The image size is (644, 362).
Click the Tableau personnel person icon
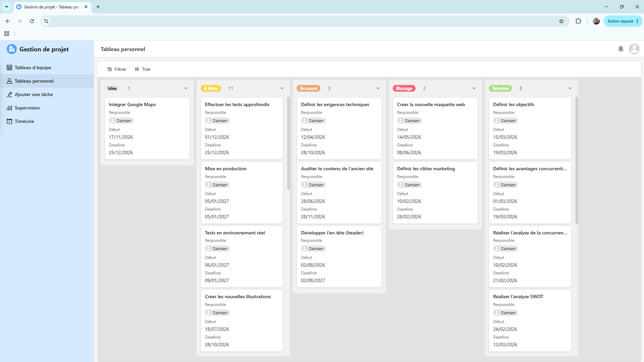pos(9,81)
